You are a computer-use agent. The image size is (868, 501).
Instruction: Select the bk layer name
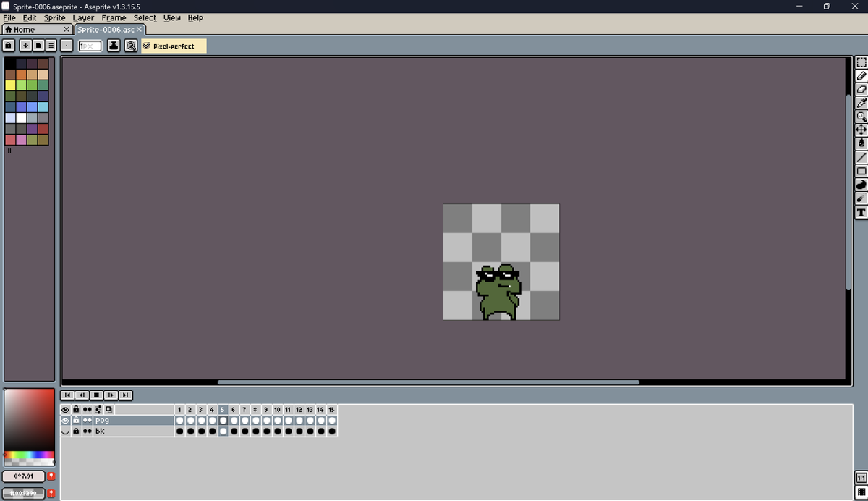click(133, 431)
